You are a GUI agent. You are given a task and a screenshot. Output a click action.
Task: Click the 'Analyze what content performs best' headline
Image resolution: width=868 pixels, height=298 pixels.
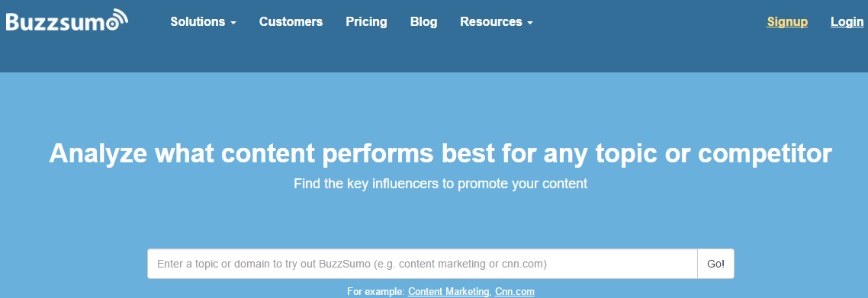[x=440, y=154]
